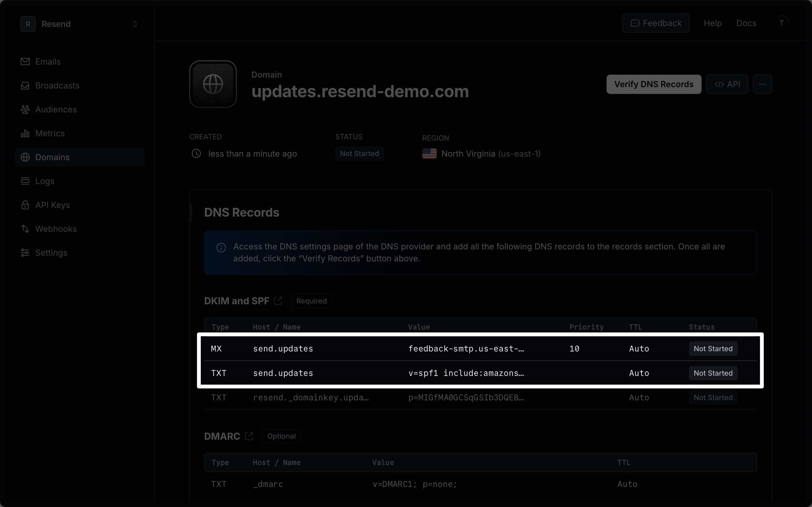Viewport: 812px width, 507px height.
Task: Open the Resend team switcher chevron
Action: 135,24
